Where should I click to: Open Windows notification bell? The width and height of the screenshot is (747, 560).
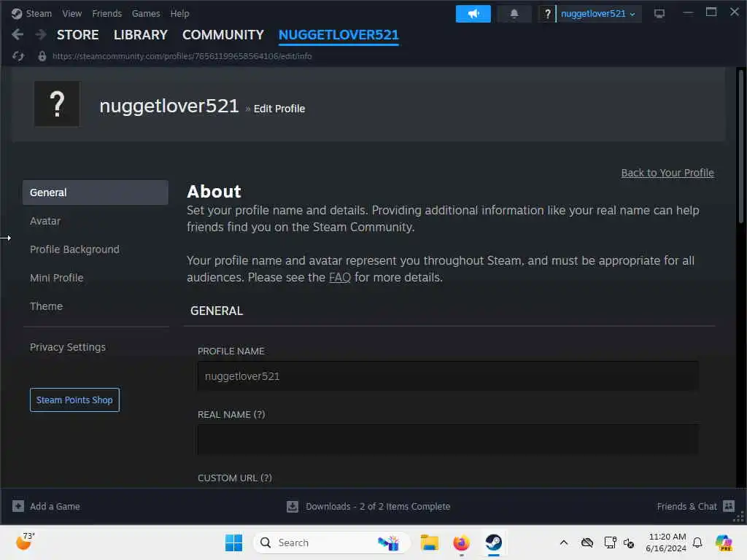point(697,542)
